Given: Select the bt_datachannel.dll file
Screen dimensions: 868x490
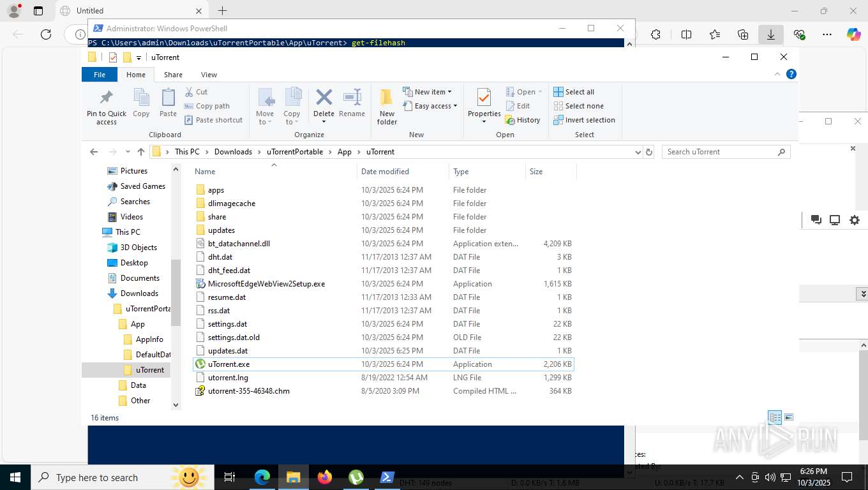Looking at the screenshot, I should click(383, 244).
